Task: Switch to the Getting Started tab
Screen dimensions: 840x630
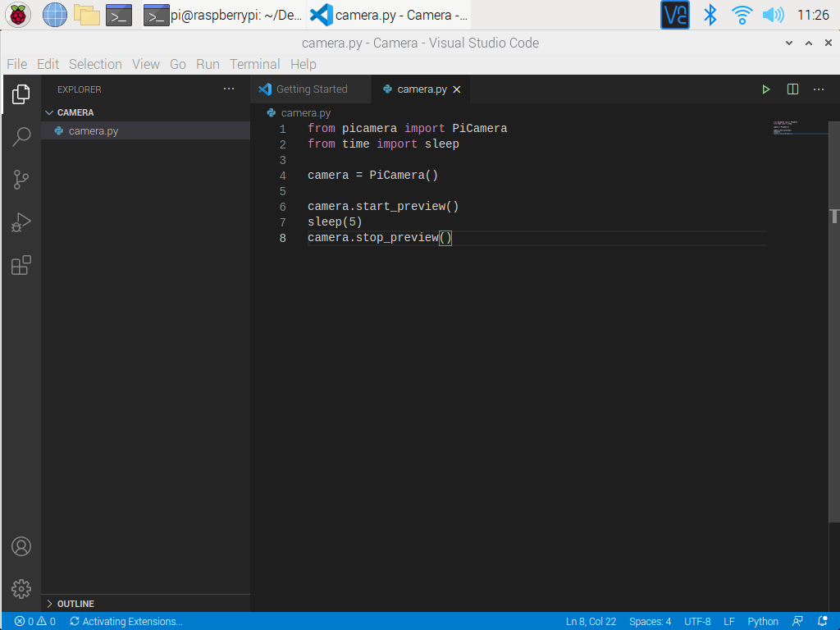Action: [x=311, y=89]
